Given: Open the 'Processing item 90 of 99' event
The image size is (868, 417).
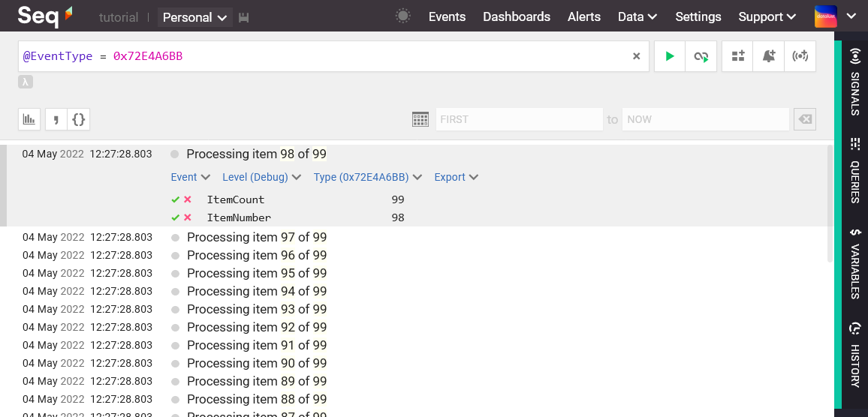Looking at the screenshot, I should [257, 363].
